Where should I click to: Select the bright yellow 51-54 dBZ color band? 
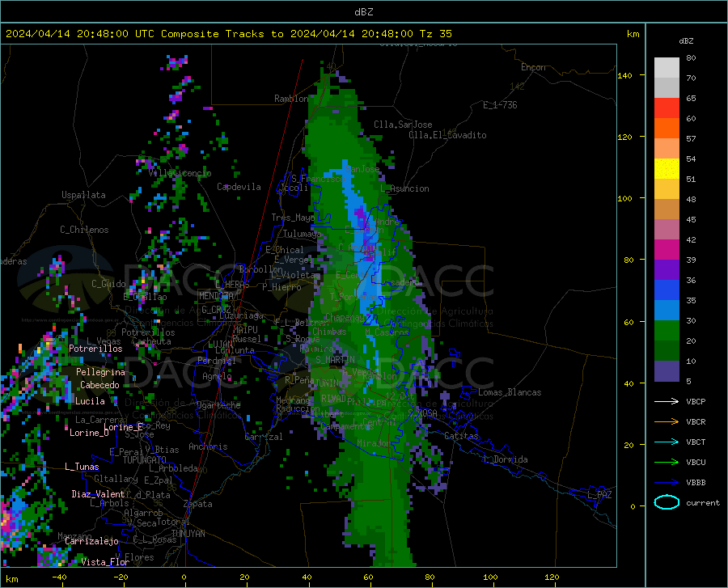pyautogui.click(x=667, y=168)
